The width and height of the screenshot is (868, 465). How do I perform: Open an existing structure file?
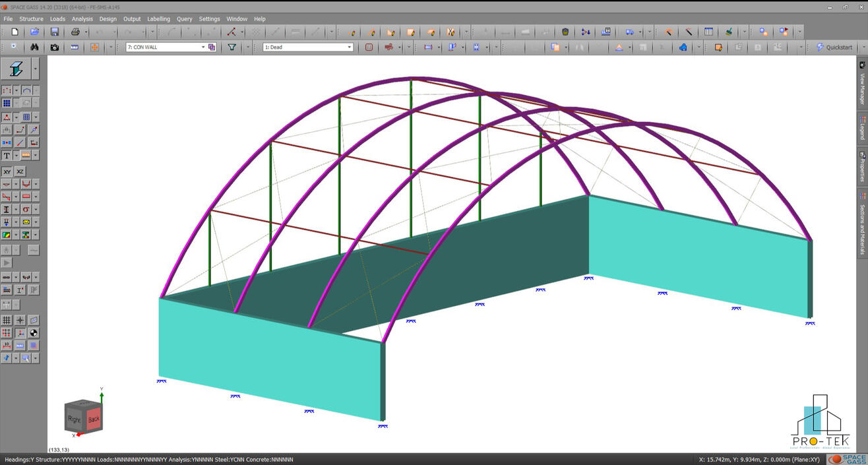coord(33,32)
